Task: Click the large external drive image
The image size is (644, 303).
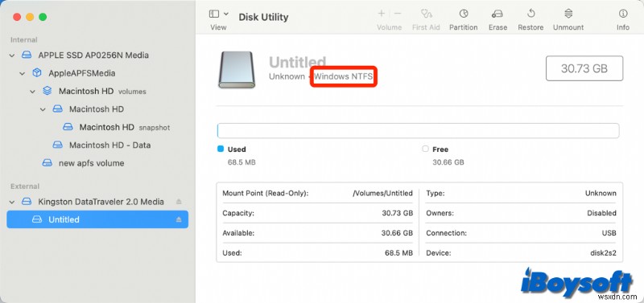Action: coord(237,70)
